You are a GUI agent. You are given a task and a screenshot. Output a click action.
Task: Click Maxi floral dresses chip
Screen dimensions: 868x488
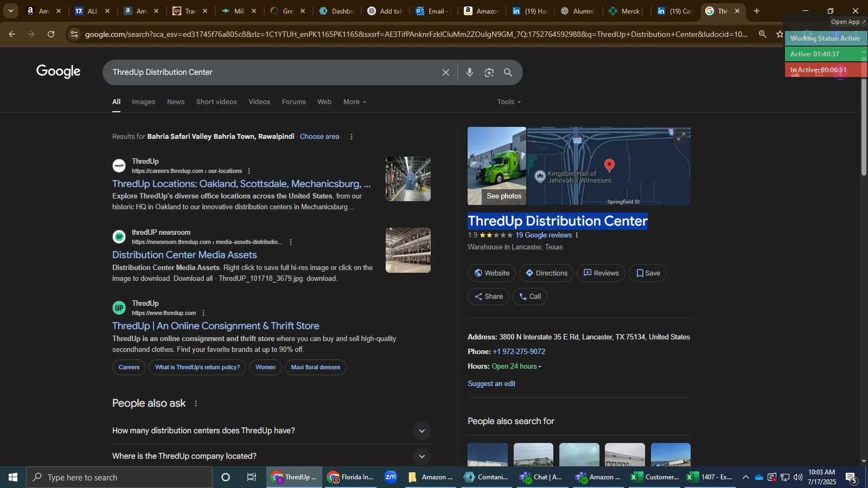tap(316, 368)
